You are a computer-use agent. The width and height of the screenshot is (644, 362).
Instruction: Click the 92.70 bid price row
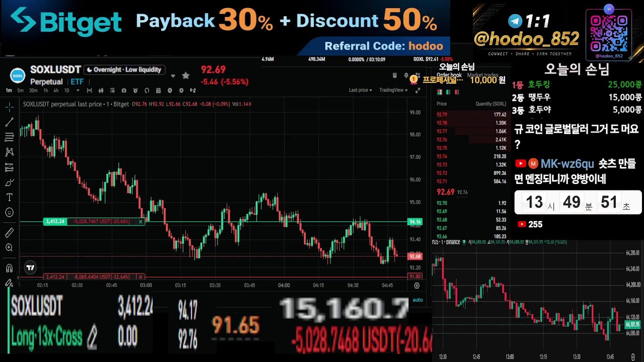point(471,203)
